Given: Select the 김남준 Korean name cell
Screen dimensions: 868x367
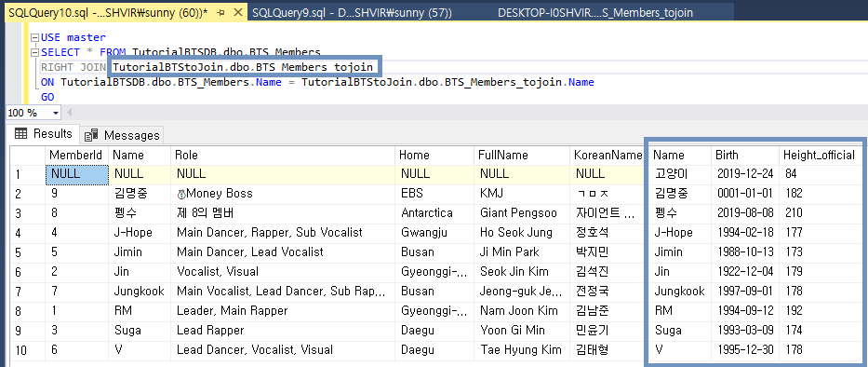Looking at the screenshot, I should click(x=608, y=310).
